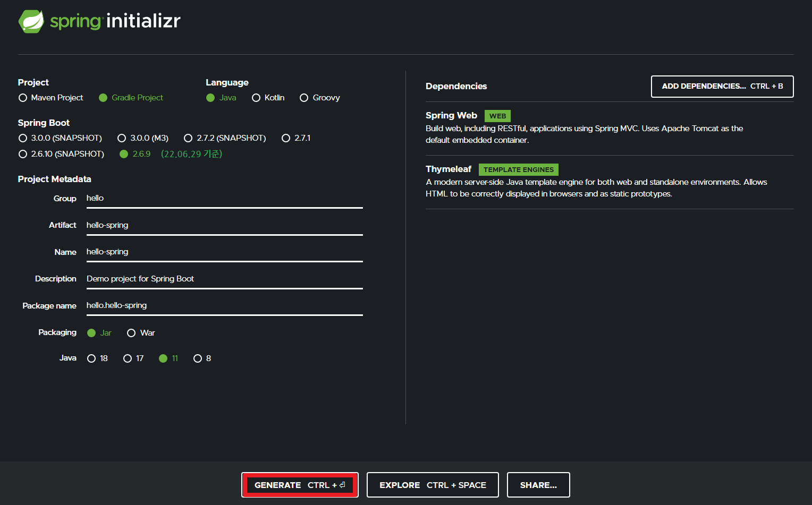Focus the Package name input field

click(x=224, y=305)
